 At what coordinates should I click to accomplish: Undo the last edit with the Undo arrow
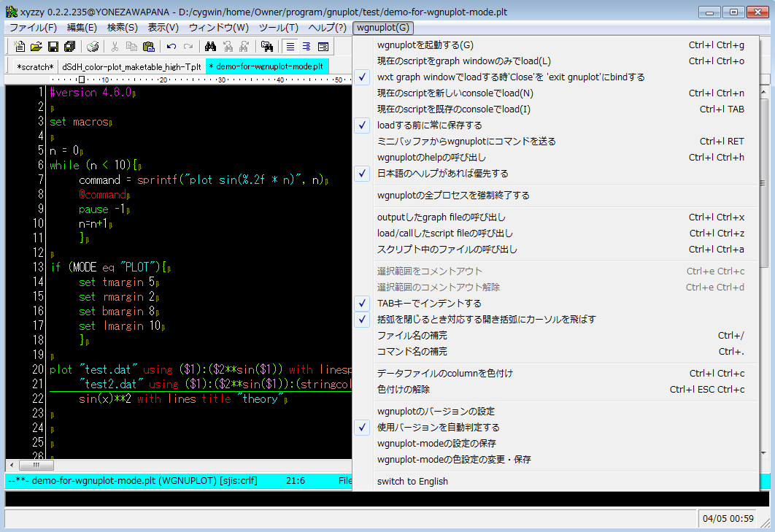pos(171,46)
